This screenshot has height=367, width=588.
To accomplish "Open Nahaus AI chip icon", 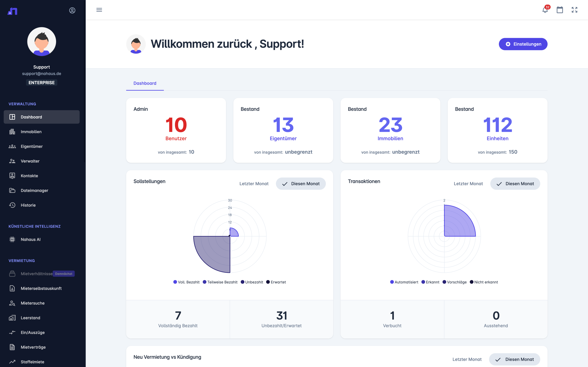I will coord(12,239).
